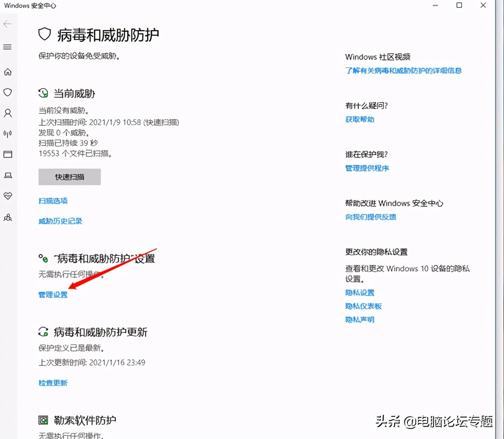This screenshot has height=439, width=504.
Task: Click the back arrow at sidebar top
Action: (x=7, y=24)
